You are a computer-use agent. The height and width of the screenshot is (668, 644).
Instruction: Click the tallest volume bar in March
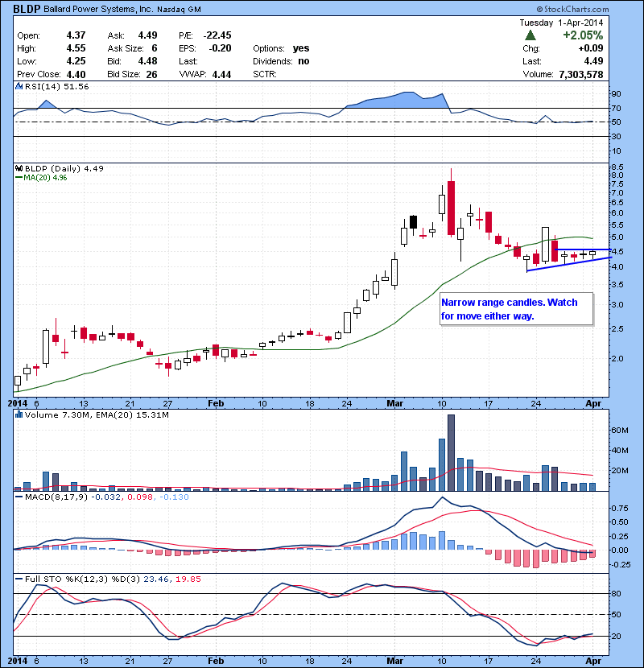[451, 453]
